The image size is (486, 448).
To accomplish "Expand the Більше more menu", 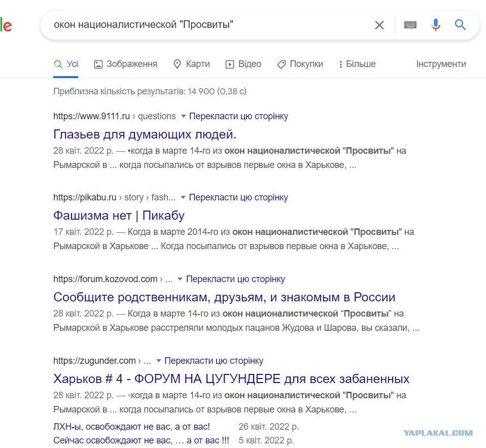I will click(357, 64).
